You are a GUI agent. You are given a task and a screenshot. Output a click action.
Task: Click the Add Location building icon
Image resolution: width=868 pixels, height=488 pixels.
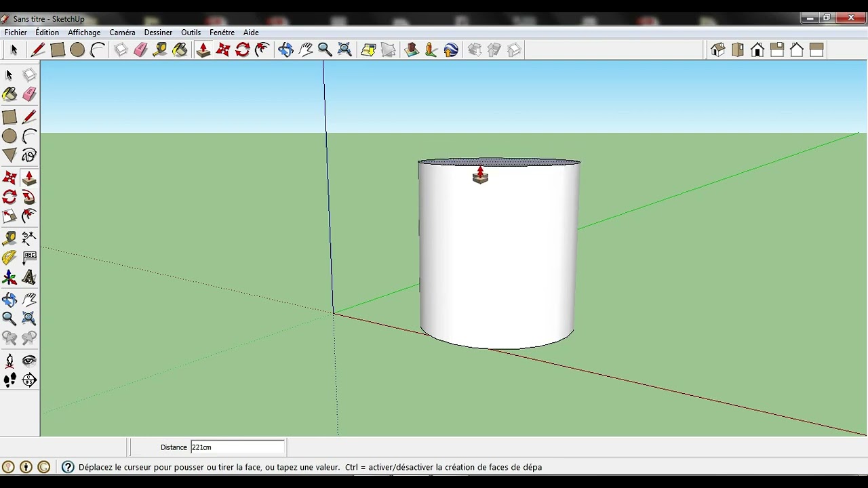tap(412, 49)
